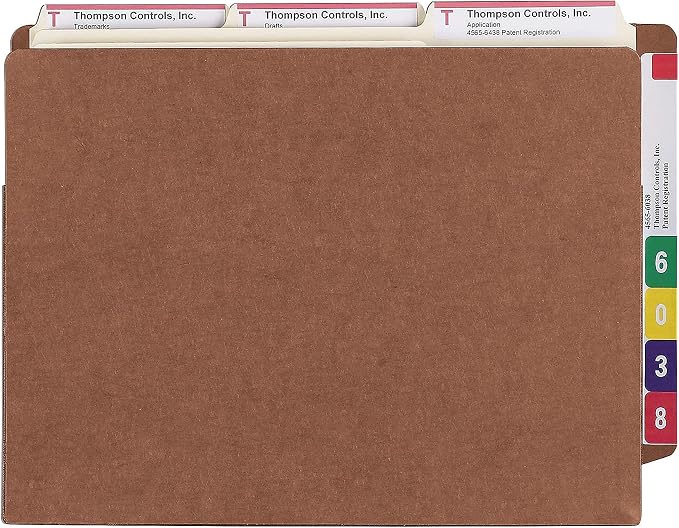Click the vertical 4565-6038 number on side label

click(648, 211)
